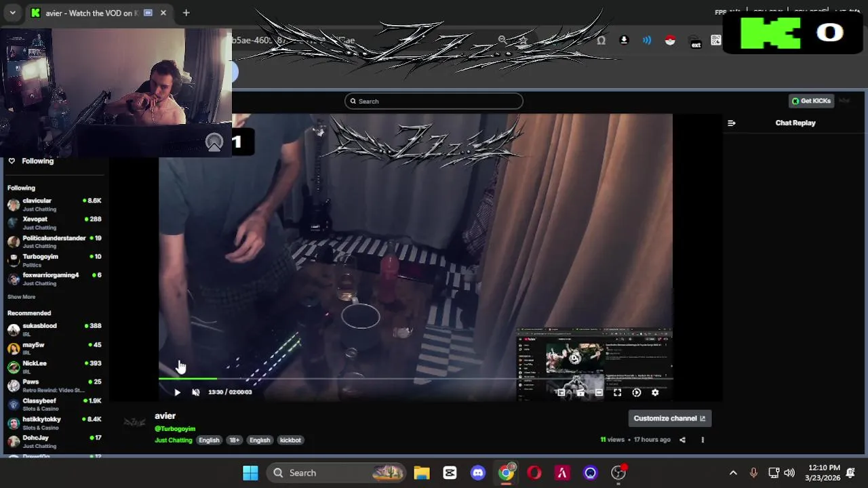
Task: Open File Explorer from taskbar
Action: tap(422, 473)
